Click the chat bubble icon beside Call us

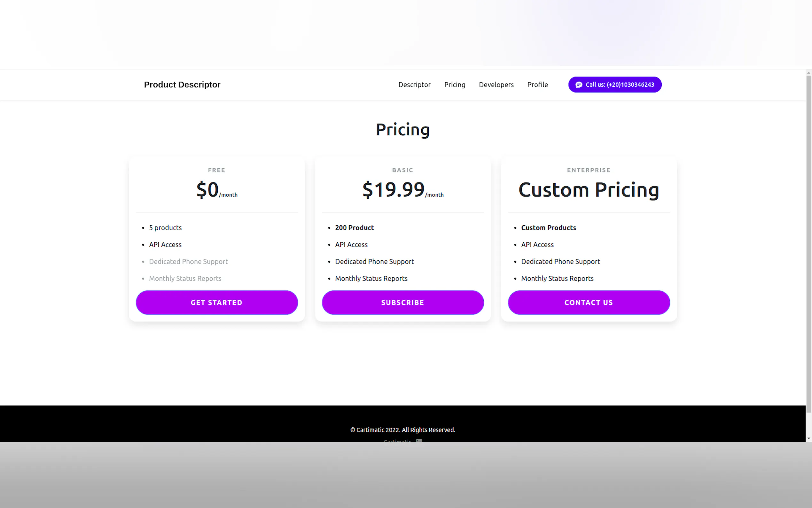[x=579, y=85]
